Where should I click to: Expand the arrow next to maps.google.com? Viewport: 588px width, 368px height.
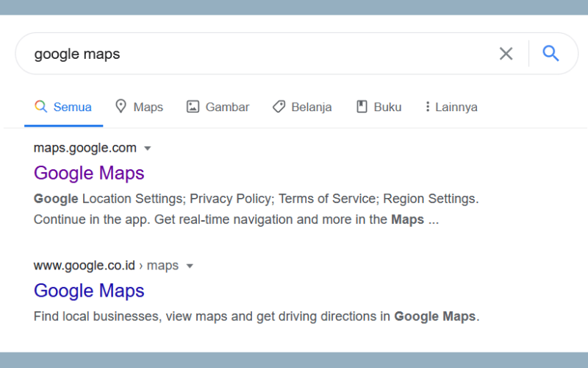[x=148, y=149]
